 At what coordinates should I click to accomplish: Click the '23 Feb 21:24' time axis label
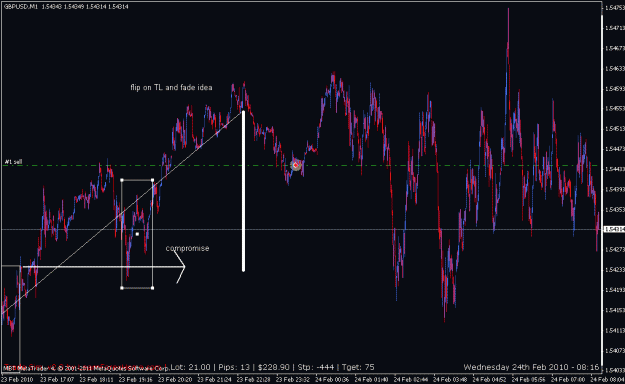click(214, 380)
